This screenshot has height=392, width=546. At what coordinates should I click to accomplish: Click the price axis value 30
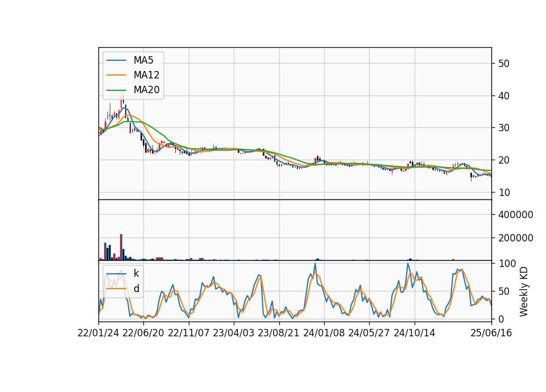tap(504, 128)
